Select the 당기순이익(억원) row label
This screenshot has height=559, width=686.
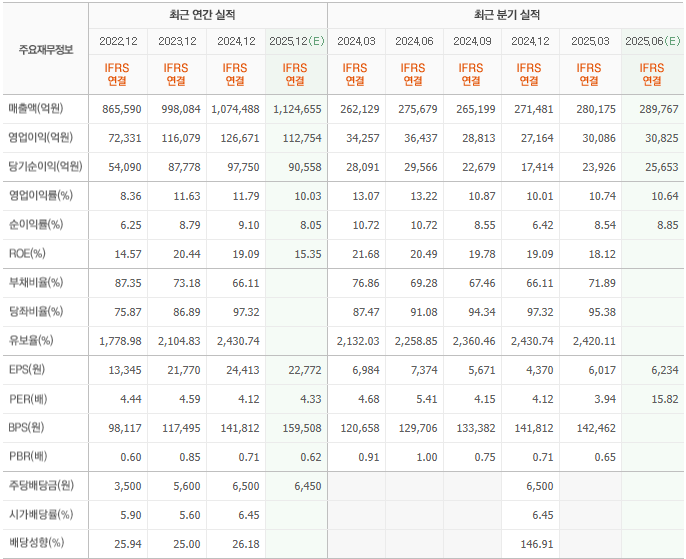(x=46, y=167)
